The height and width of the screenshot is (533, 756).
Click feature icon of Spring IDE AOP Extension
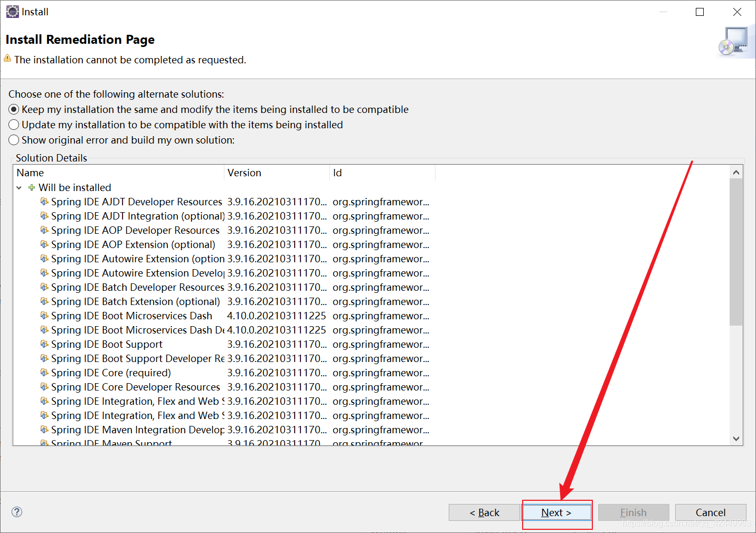(x=44, y=244)
